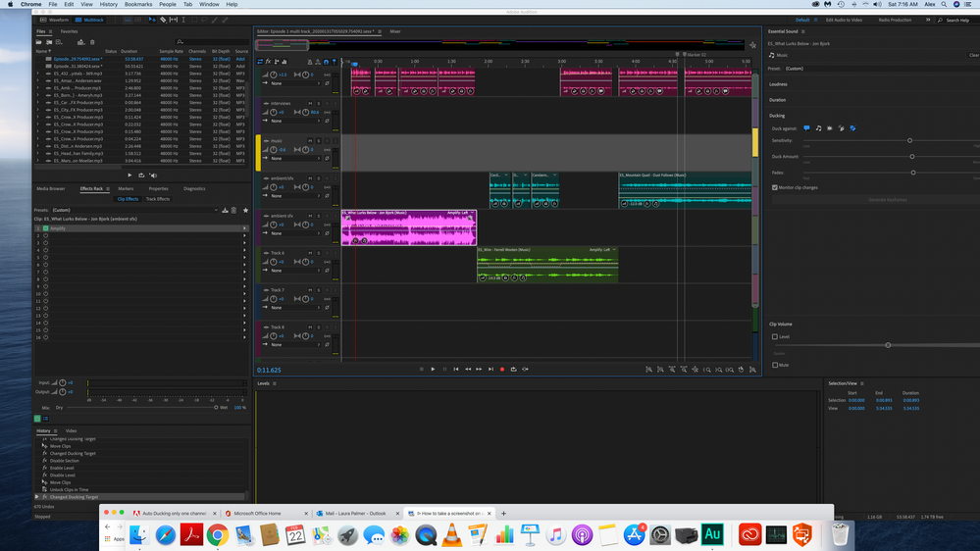Click the Stop transport button
Viewport: 980px width, 551px height.
[421, 370]
